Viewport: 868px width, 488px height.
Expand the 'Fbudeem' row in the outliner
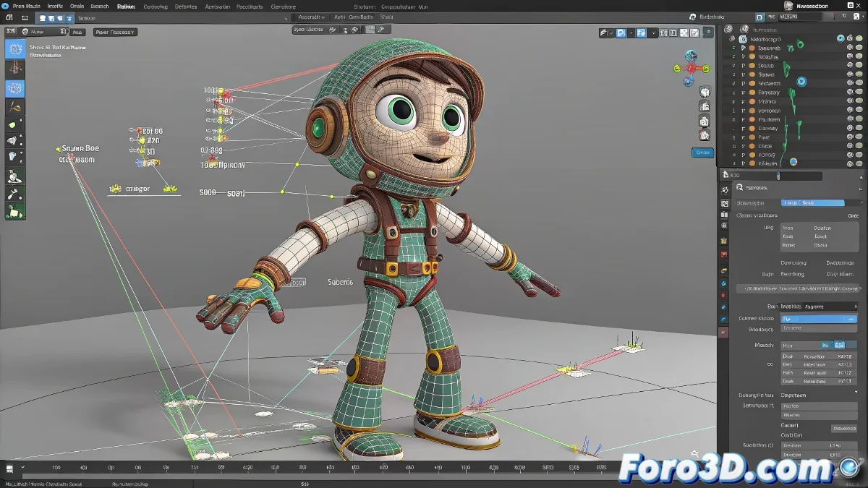(x=743, y=120)
